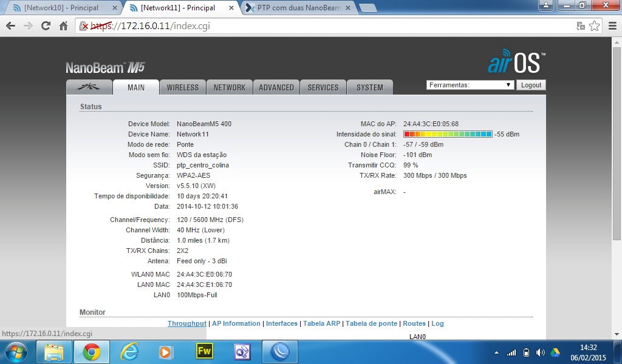
Task: Switch to PTP com duas NanoBeam tab
Action: 298,8
